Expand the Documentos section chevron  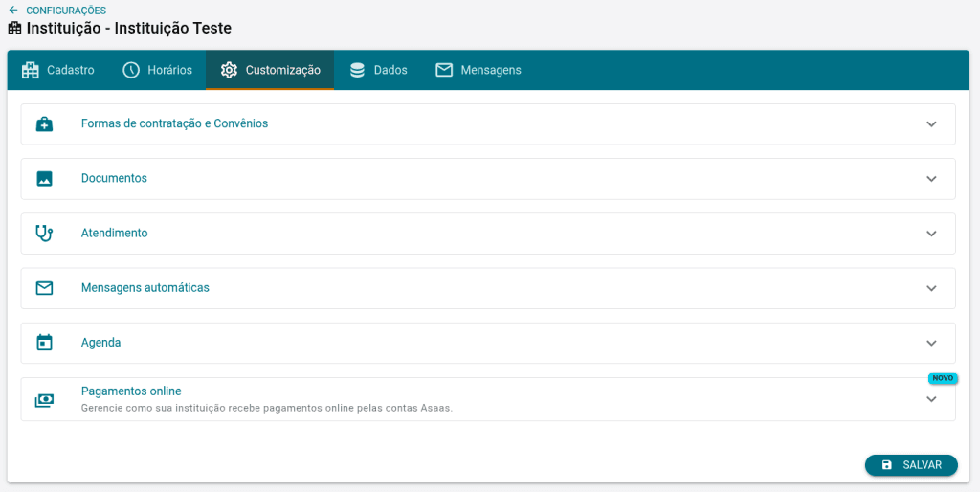click(931, 179)
